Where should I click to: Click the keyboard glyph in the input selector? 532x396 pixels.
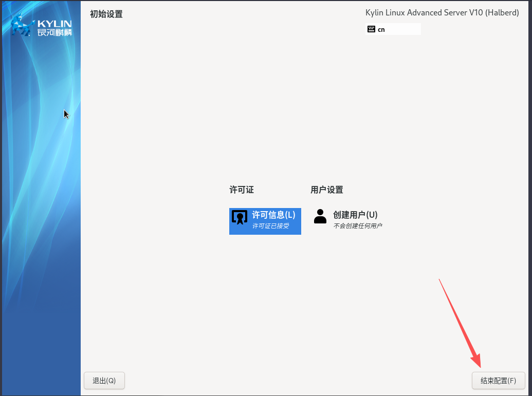pyautogui.click(x=372, y=29)
